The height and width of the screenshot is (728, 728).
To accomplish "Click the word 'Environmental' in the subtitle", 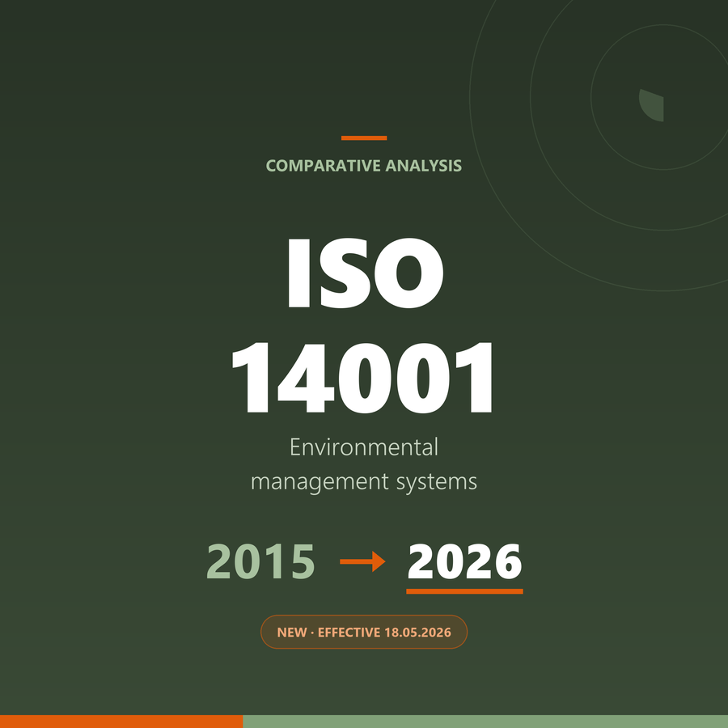I will 364,447.
